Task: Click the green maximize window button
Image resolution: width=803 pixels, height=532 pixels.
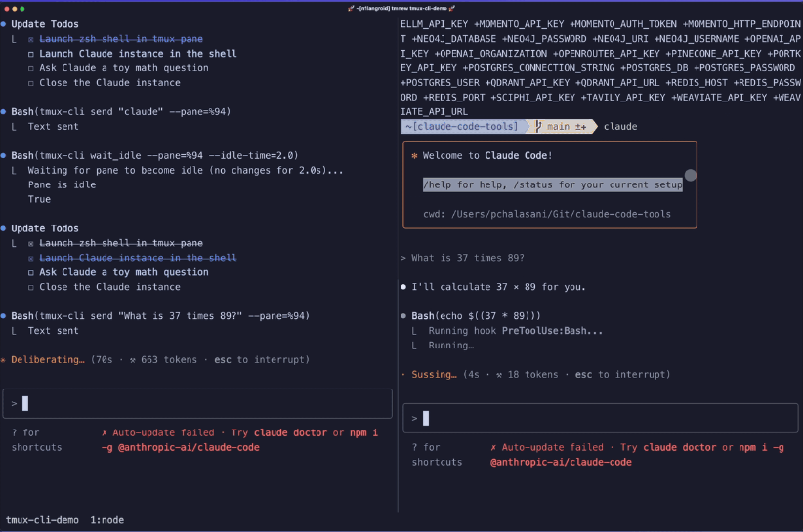Action: pyautogui.click(x=22, y=9)
